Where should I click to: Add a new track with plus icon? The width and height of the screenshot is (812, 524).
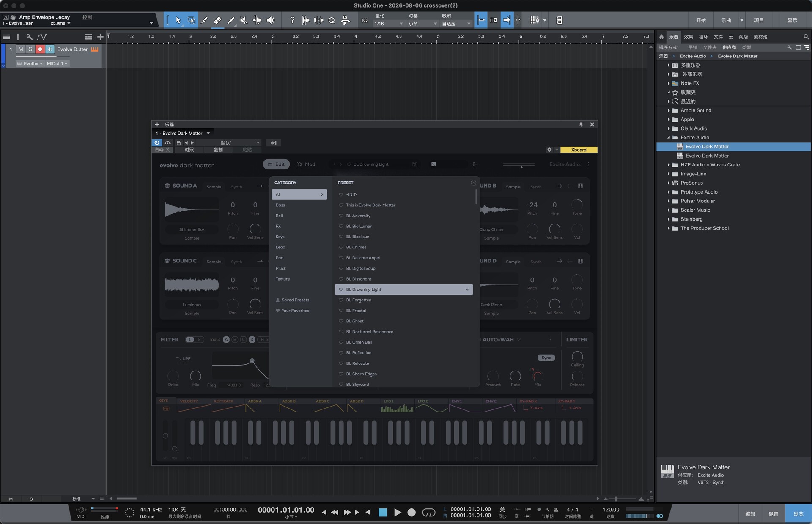(100, 37)
